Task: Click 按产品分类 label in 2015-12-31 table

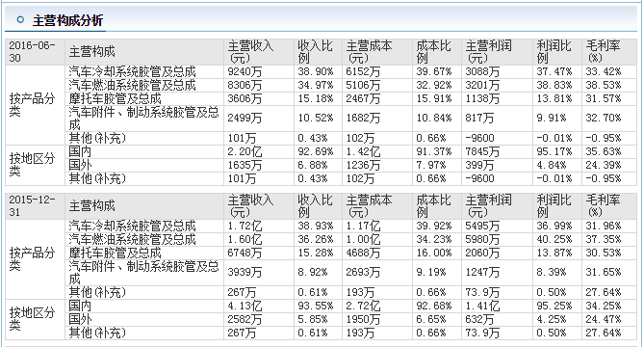Action: coord(32,259)
